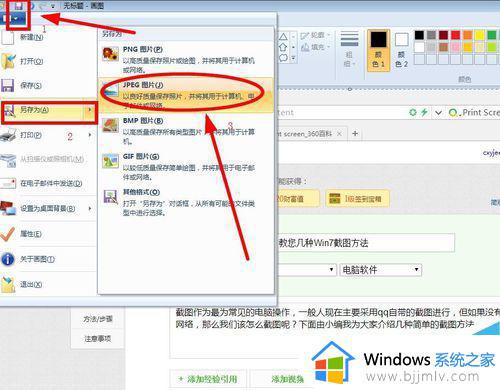The height and width of the screenshot is (390, 500).
Task: Pick the black color swatch
Action: 419,35
